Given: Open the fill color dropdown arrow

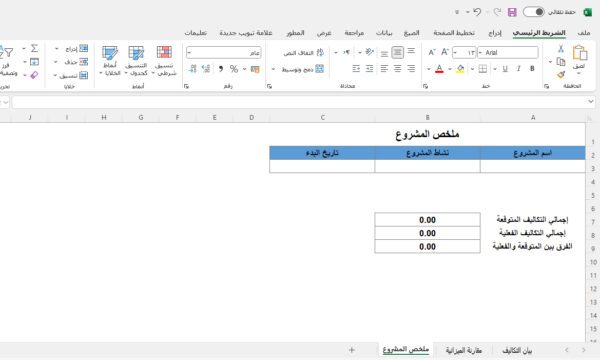Looking at the screenshot, I should point(450,69).
